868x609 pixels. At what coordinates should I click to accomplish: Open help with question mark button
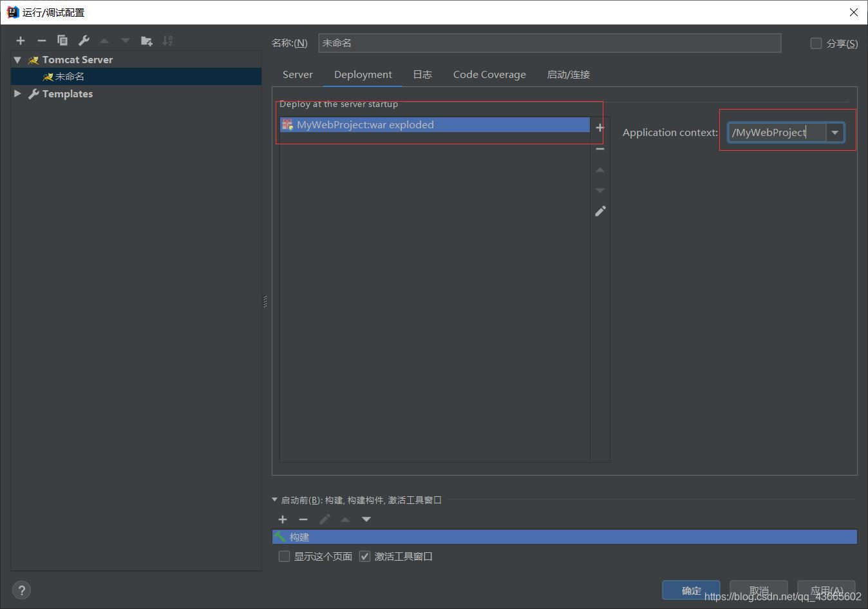[21, 590]
